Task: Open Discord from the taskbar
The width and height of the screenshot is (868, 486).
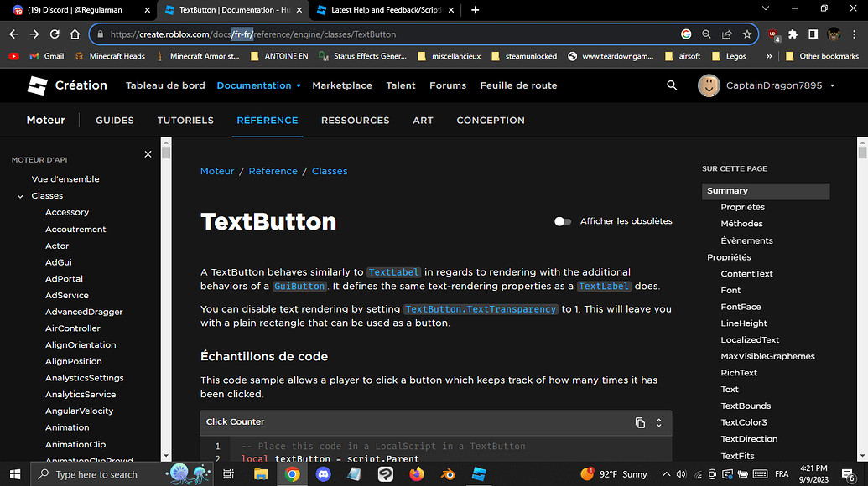Action: [x=323, y=474]
